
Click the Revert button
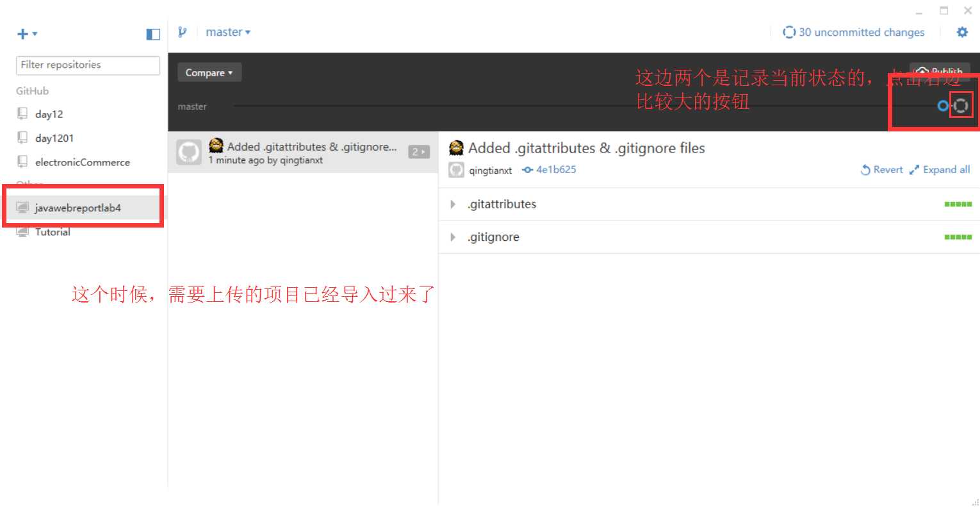[x=881, y=170]
